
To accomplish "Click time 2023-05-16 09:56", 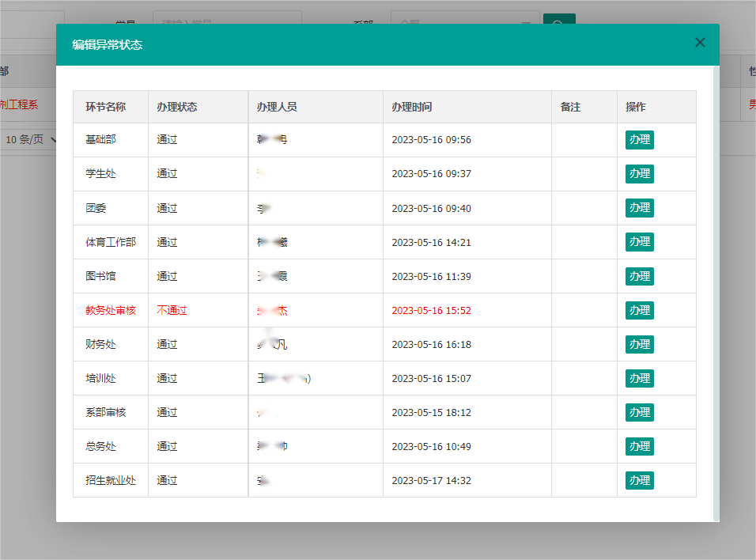I will [x=431, y=140].
